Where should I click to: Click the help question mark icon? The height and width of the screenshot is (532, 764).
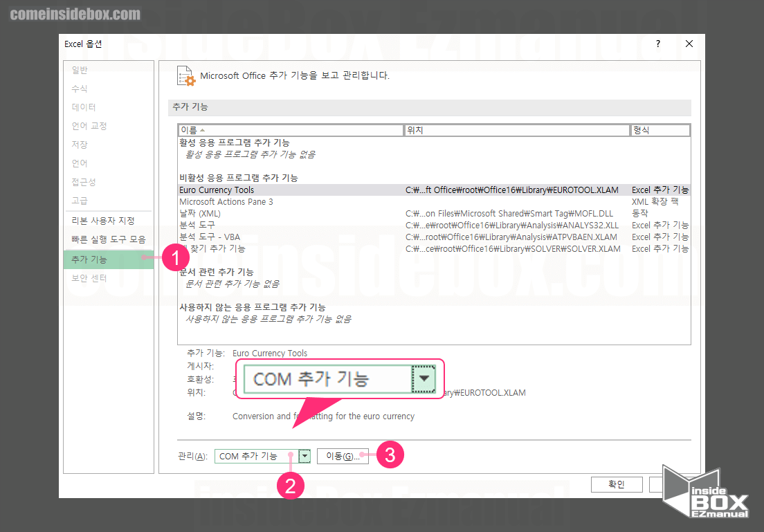[657, 44]
